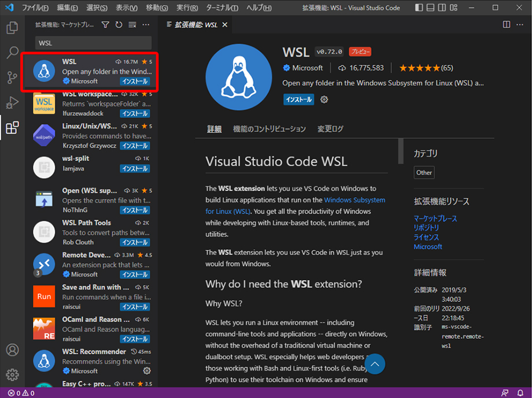532x398 pixels.
Task: Install WSL from the details page
Action: click(298, 99)
